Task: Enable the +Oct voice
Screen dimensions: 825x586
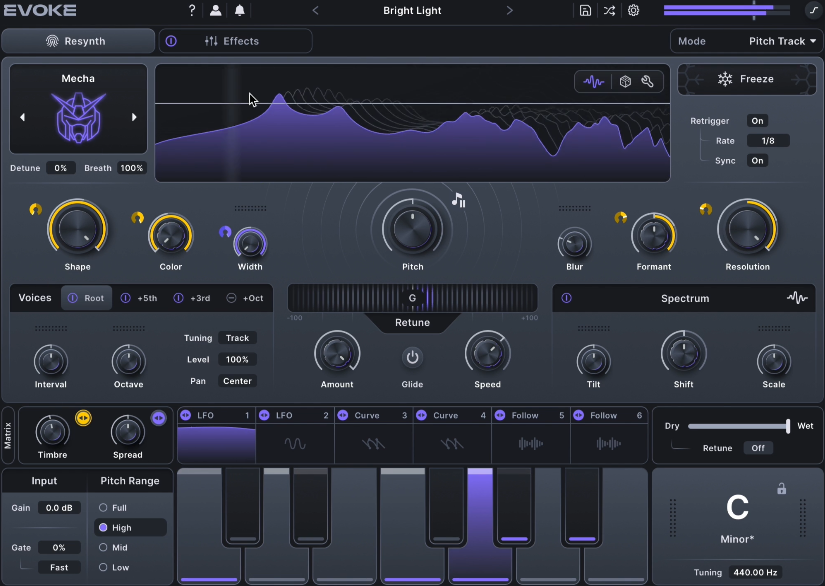Action: (x=231, y=298)
